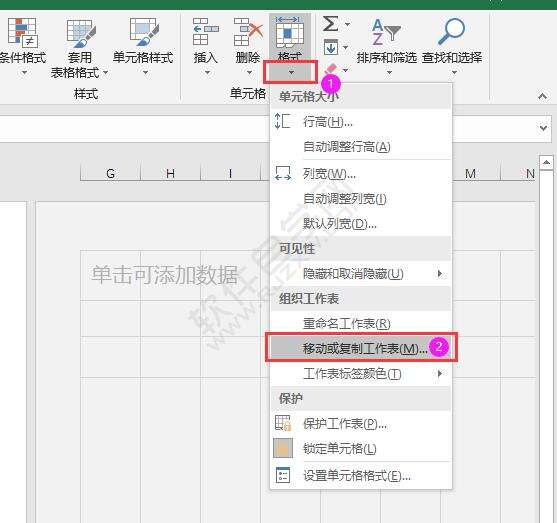Screen dimensions: 557x523
Task: Select 保护工作表(P)... menu item
Action: point(361,424)
